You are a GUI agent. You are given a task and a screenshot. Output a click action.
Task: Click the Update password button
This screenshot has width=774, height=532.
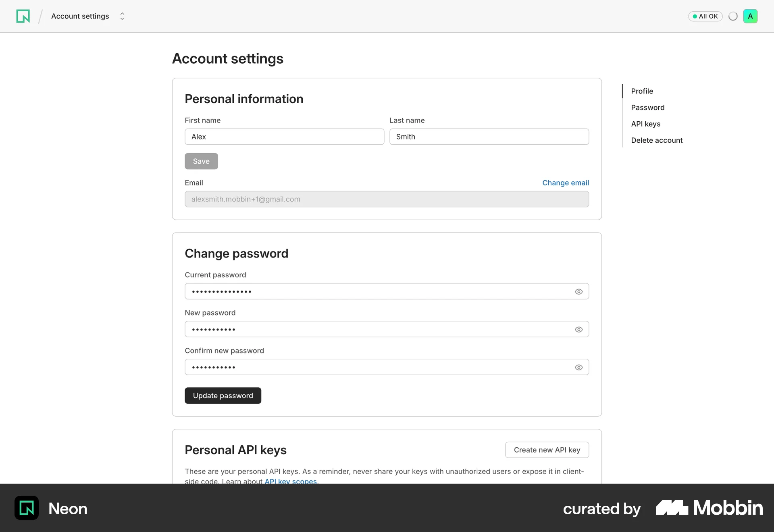coord(223,396)
